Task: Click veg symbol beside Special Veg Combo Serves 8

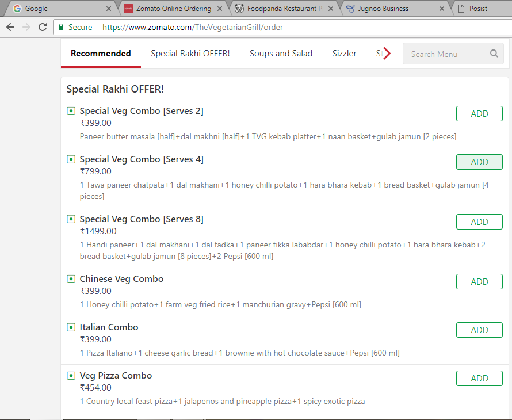Action: pyautogui.click(x=71, y=219)
